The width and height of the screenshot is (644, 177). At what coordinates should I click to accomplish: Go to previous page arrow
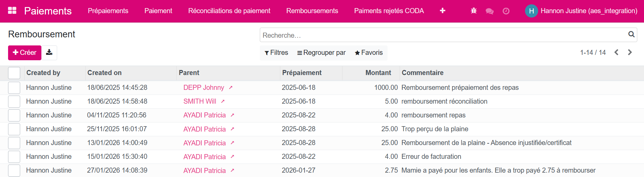[616, 52]
